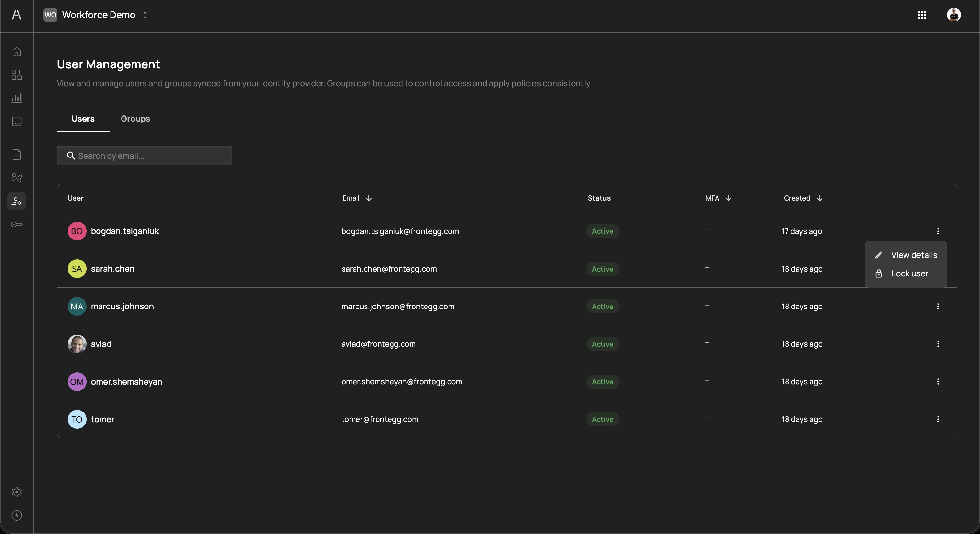Select View details in context menu

pos(914,255)
